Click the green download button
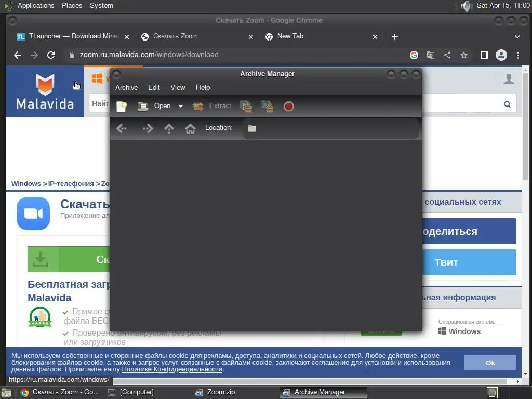Screen dimensions: 532x399 click(x=69, y=259)
